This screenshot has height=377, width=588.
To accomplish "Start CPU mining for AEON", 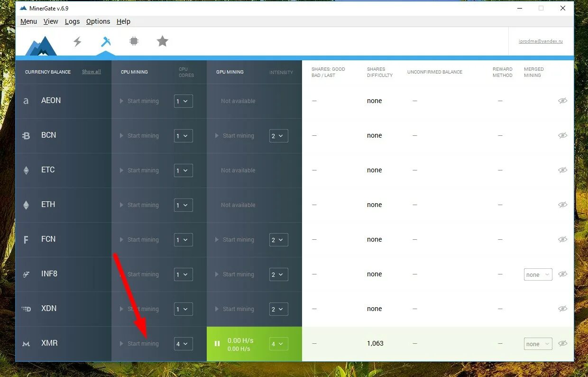I will [x=139, y=101].
